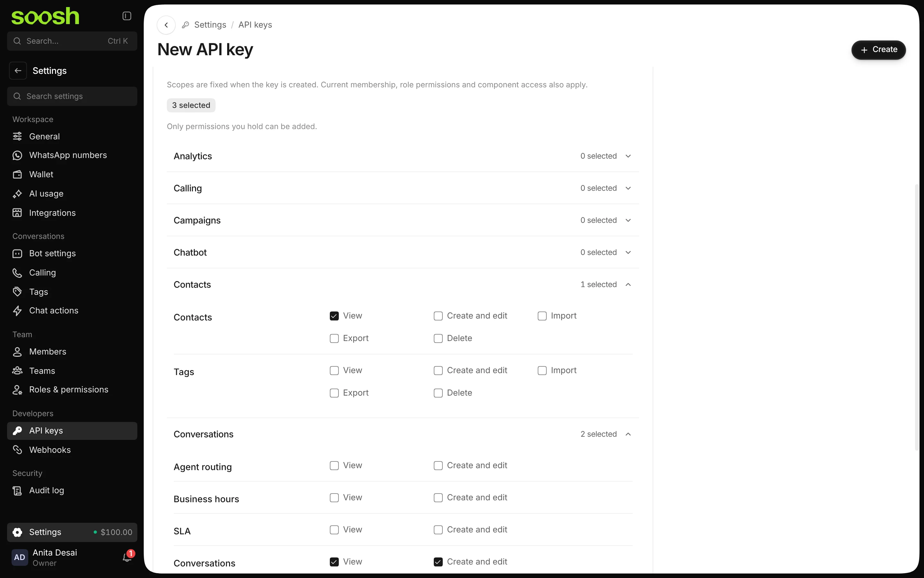
Task: Click the Tags label icon
Action: coord(17,292)
